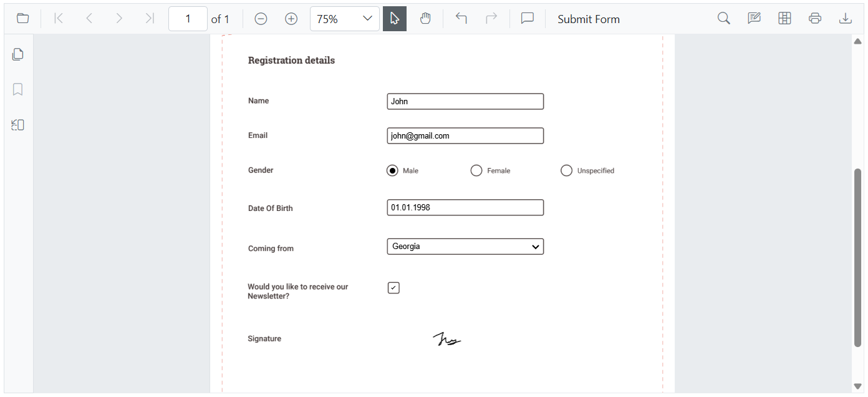
Task: Select the Female gender radio button
Action: [476, 170]
